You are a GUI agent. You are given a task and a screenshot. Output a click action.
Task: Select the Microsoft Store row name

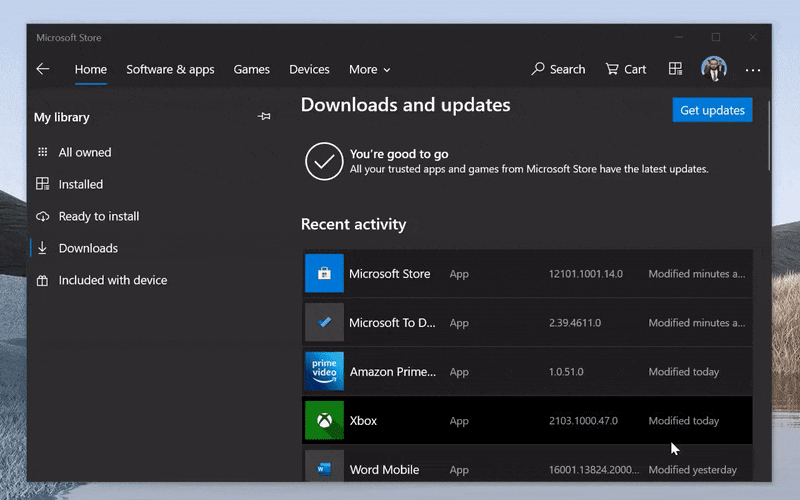click(x=390, y=274)
